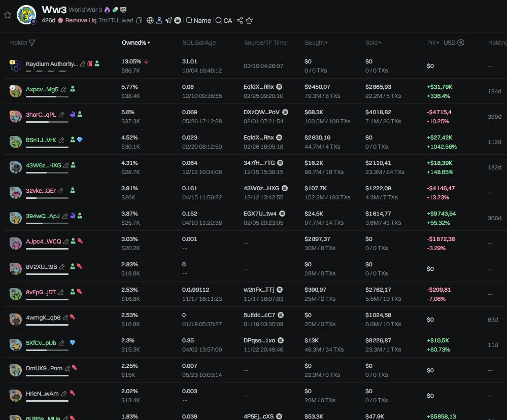Screen dimensions: 507x420
Task: Open the Solana explorer round icon in header
Action: click(178, 20)
